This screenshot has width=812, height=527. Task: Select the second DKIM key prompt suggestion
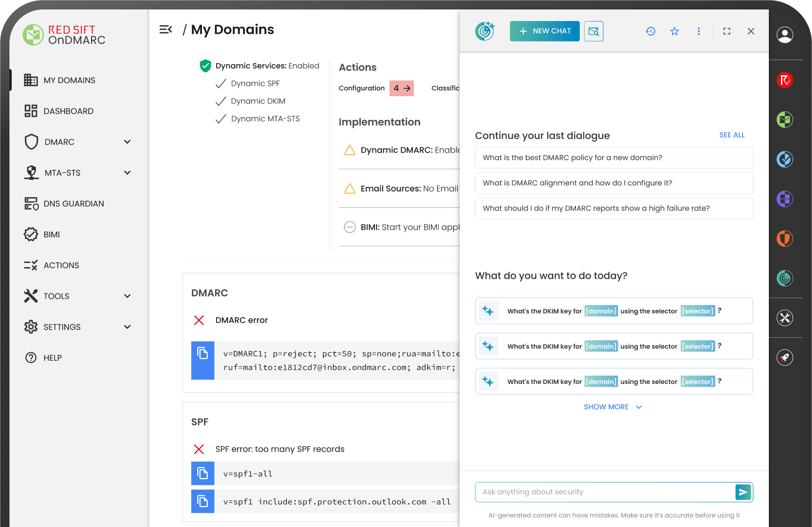(x=614, y=346)
